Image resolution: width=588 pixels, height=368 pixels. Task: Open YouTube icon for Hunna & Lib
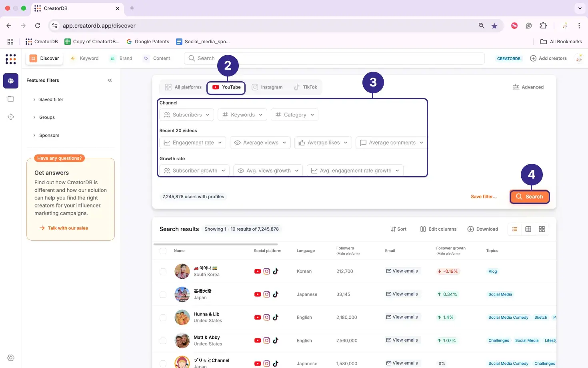pyautogui.click(x=258, y=318)
